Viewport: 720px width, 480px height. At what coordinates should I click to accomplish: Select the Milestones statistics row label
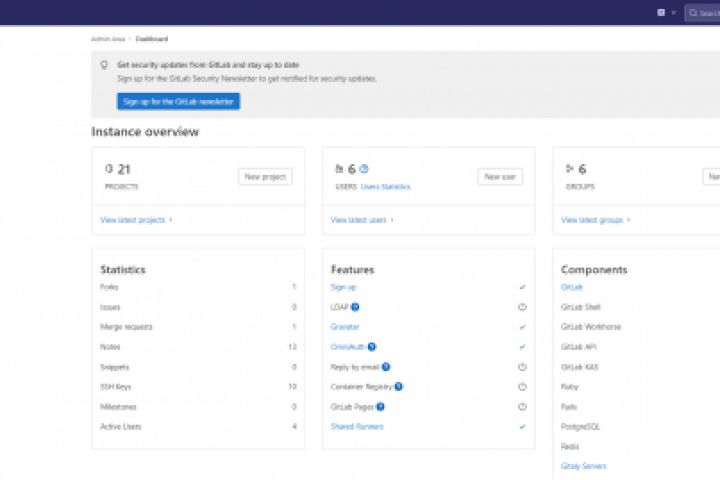pyautogui.click(x=118, y=407)
